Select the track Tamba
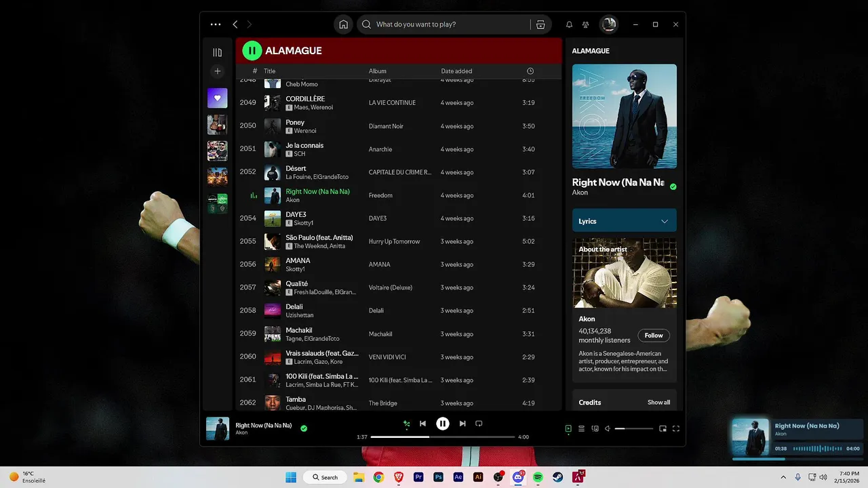Screen dimensions: 868x488 [x=399, y=403]
